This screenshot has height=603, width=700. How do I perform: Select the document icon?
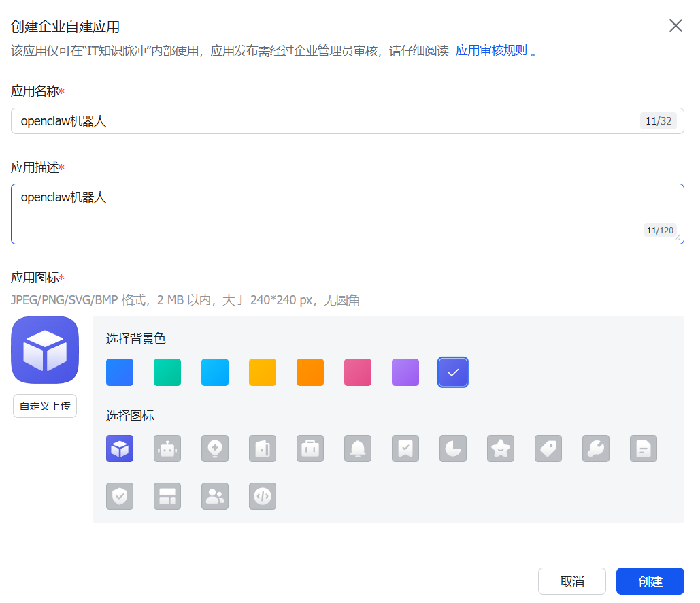(x=643, y=449)
